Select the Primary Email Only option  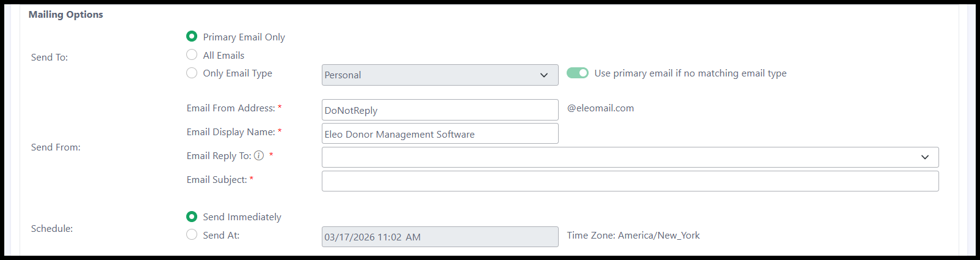[192, 37]
